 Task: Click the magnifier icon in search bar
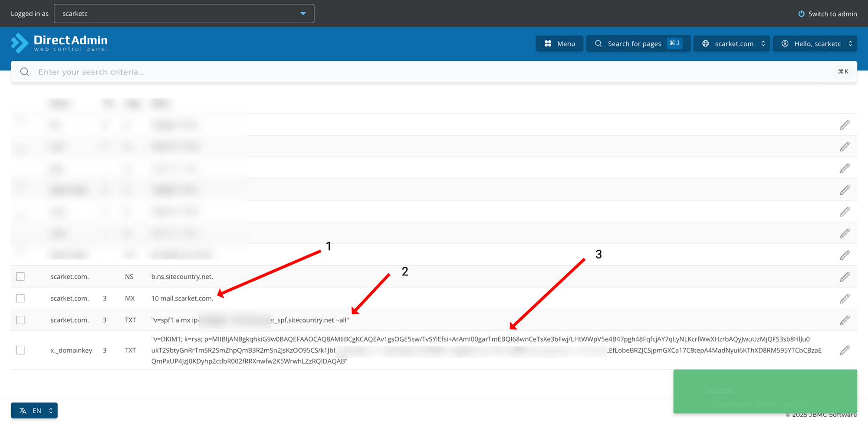click(25, 72)
